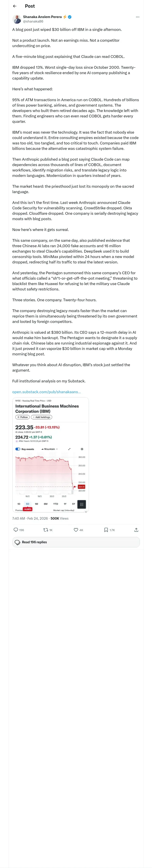The image size is (152, 868).
Task: Open the open.substack.com link
Action: 47,392
